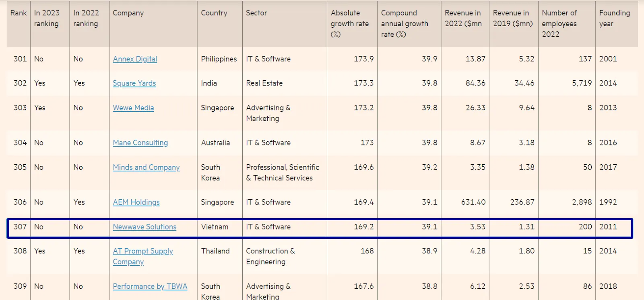Select rank cell 309
644x300 pixels.
tap(20, 286)
